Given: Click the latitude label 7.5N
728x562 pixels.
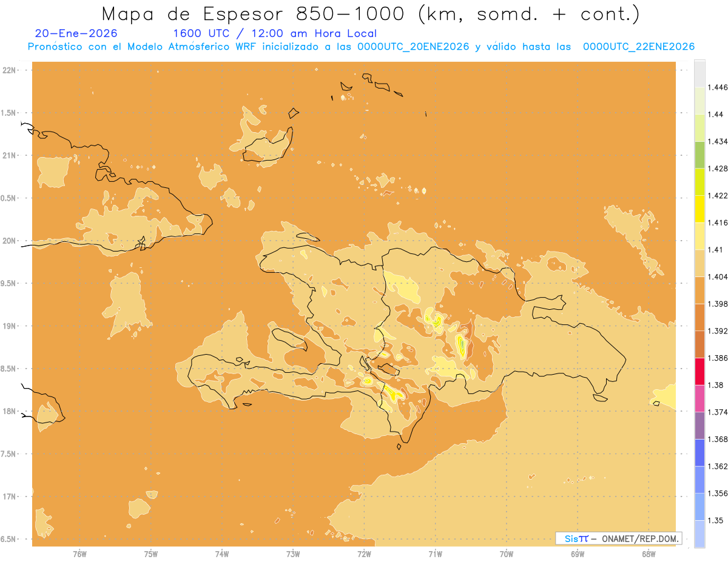Looking at the screenshot, I should tap(9, 454).
